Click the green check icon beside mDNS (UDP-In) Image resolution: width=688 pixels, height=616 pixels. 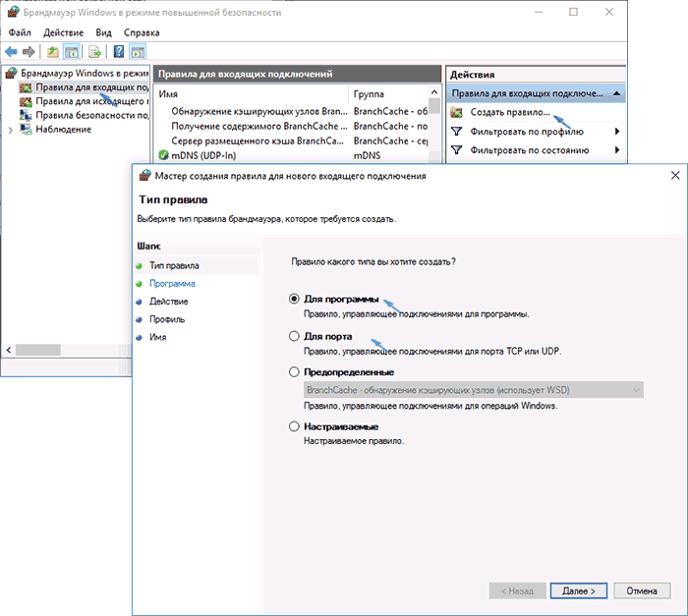click(x=163, y=155)
